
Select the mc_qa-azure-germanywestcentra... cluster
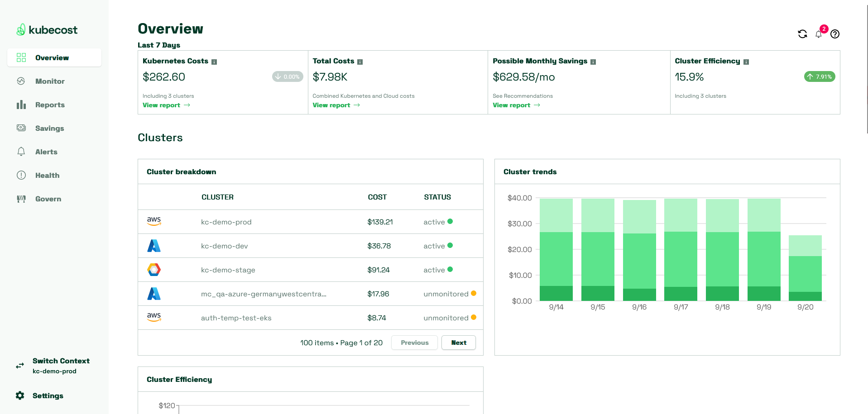pos(264,294)
